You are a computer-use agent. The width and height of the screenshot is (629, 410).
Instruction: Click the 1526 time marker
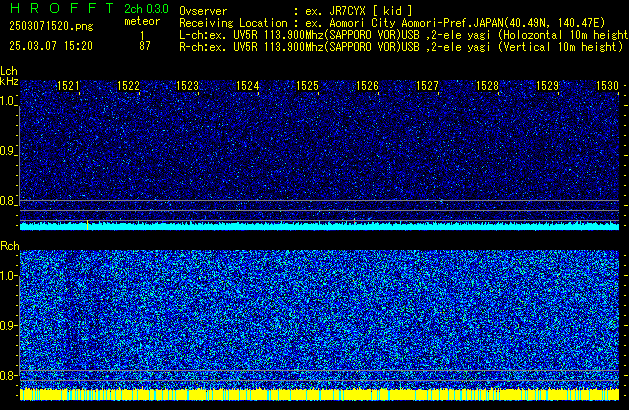(367, 86)
